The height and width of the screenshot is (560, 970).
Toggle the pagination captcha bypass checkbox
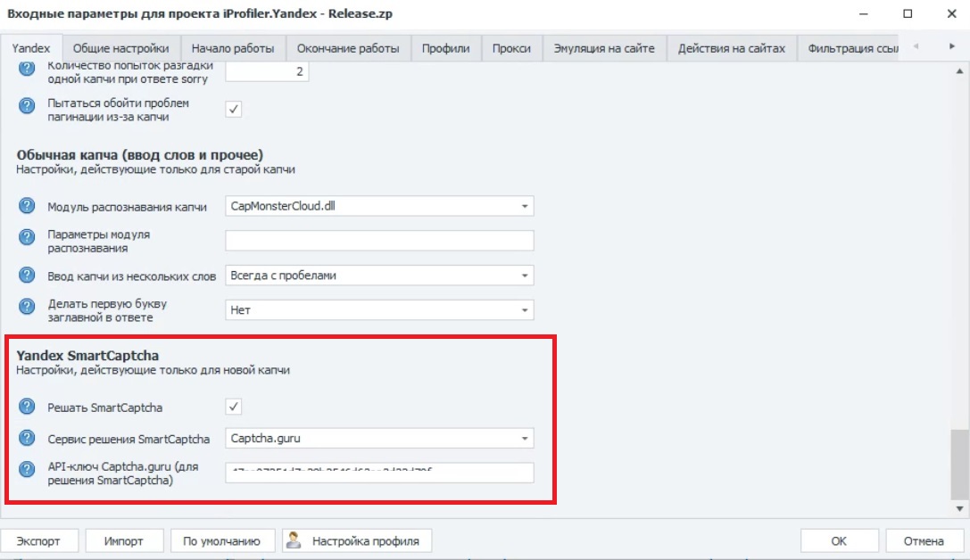click(x=233, y=110)
